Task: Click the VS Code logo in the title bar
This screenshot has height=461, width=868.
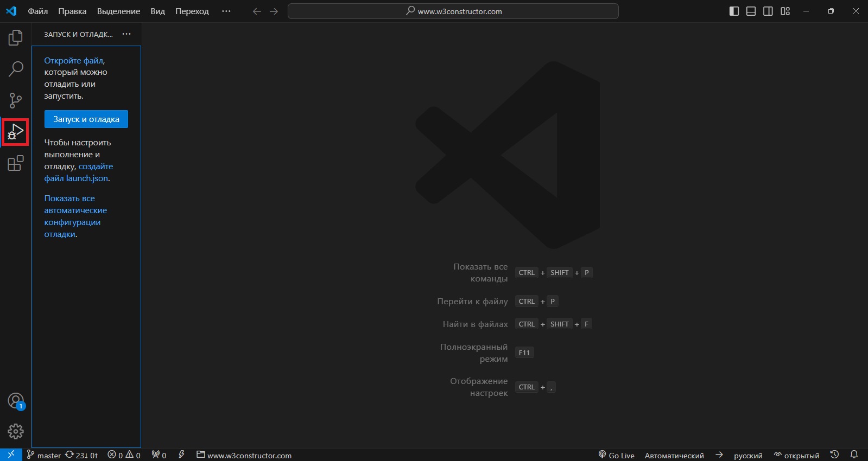Action: click(11, 11)
